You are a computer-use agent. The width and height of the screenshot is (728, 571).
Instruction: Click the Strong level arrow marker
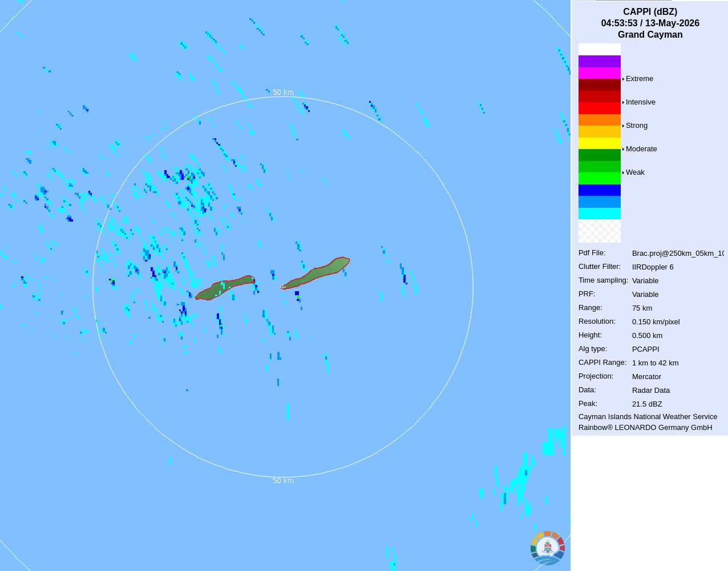click(x=623, y=126)
